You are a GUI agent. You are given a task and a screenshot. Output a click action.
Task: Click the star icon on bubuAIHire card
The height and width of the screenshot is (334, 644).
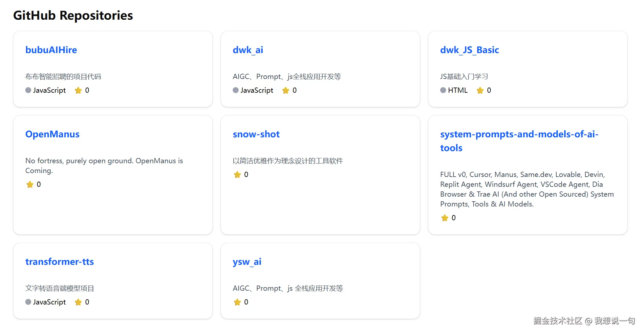tap(78, 90)
